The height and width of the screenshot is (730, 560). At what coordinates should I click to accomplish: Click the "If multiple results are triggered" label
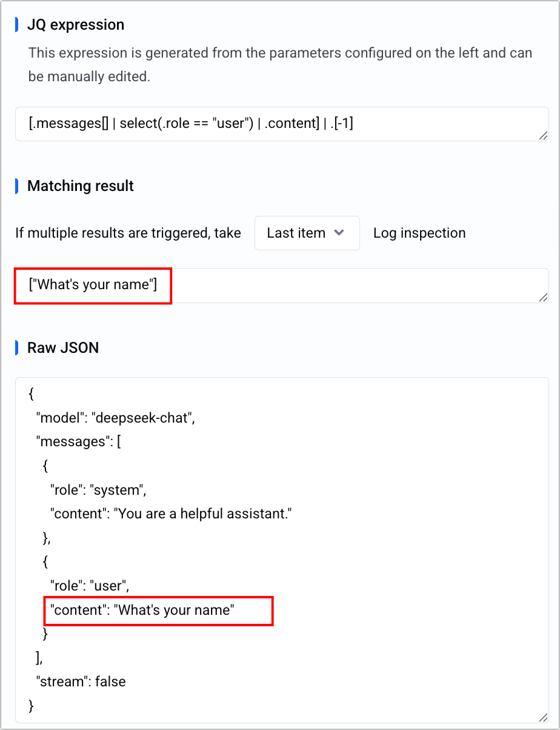pyautogui.click(x=128, y=233)
